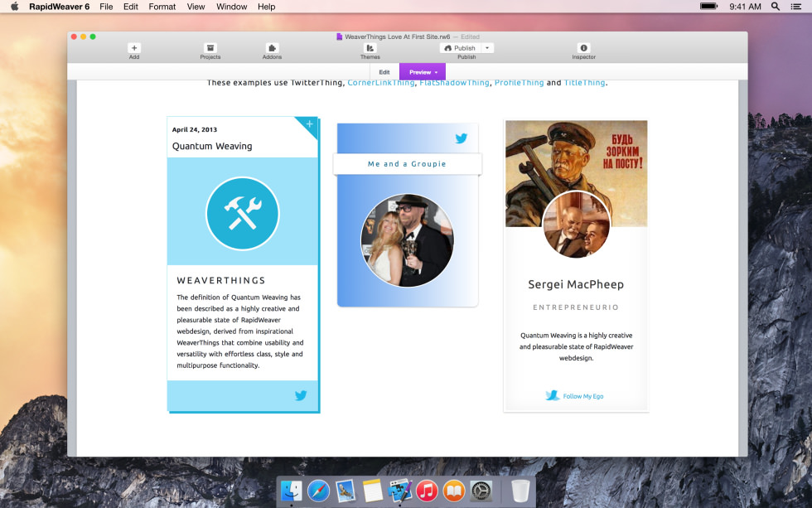Screen dimensions: 812x508
Task: Click the Twitter bird beside Follow My Ego
Action: point(552,395)
